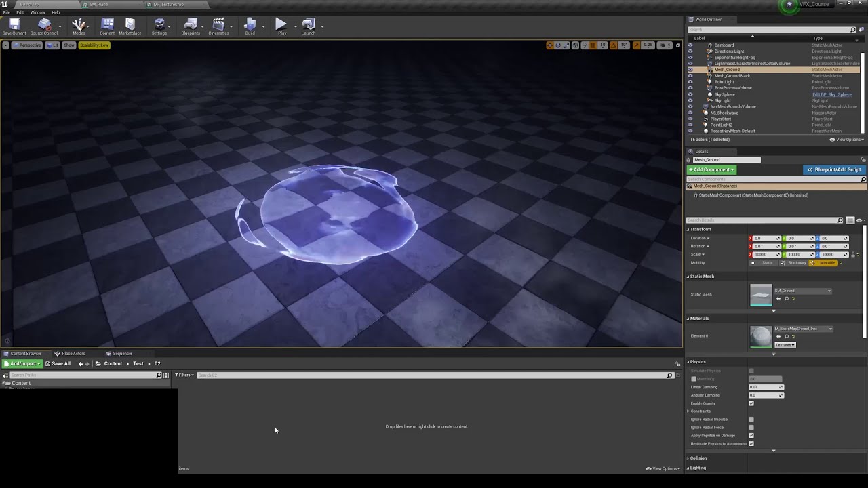The image size is (868, 488).
Task: Open the Settings toolbar icon
Action: (159, 26)
